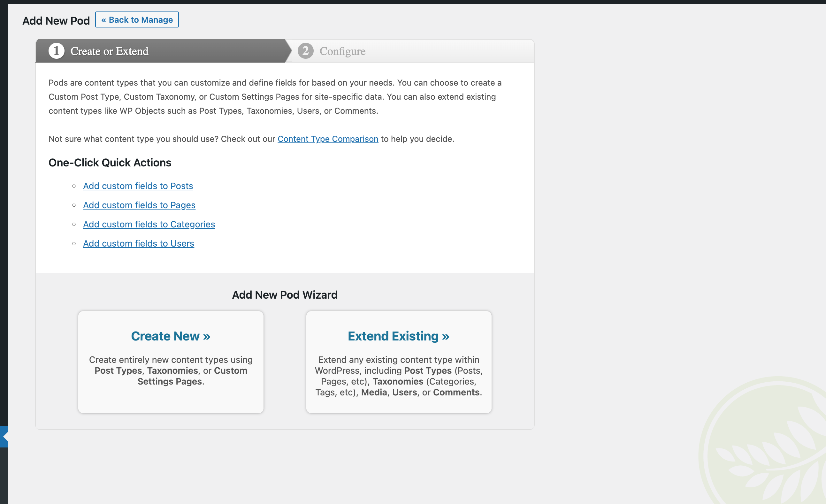Click the "Add New Pod" page title

56,20
